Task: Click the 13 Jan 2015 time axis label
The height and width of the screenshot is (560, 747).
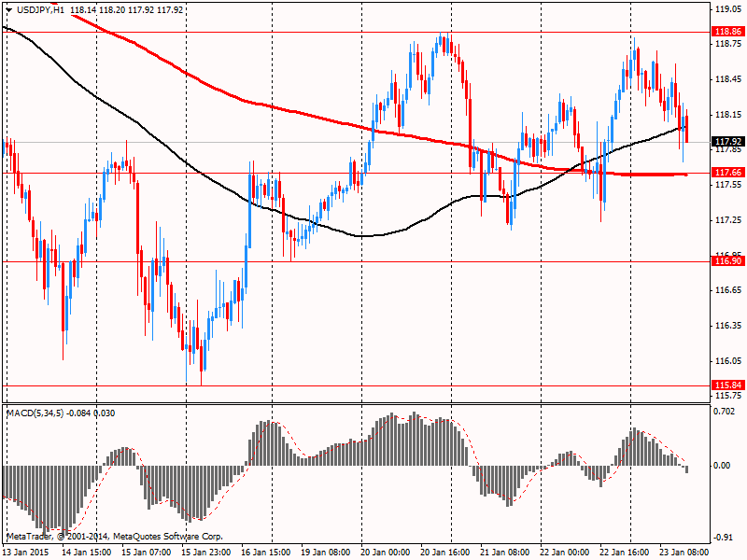Action: tap(26, 553)
